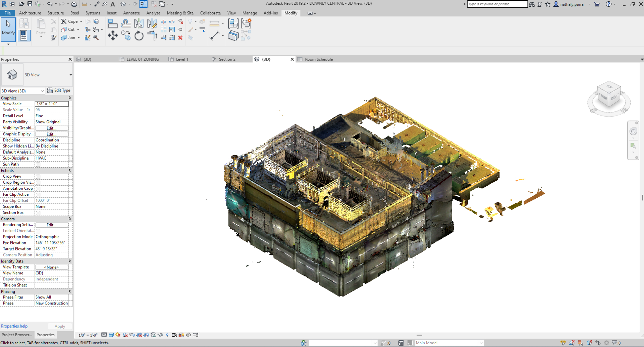Open the 3D View type selector dropdown

click(x=70, y=75)
